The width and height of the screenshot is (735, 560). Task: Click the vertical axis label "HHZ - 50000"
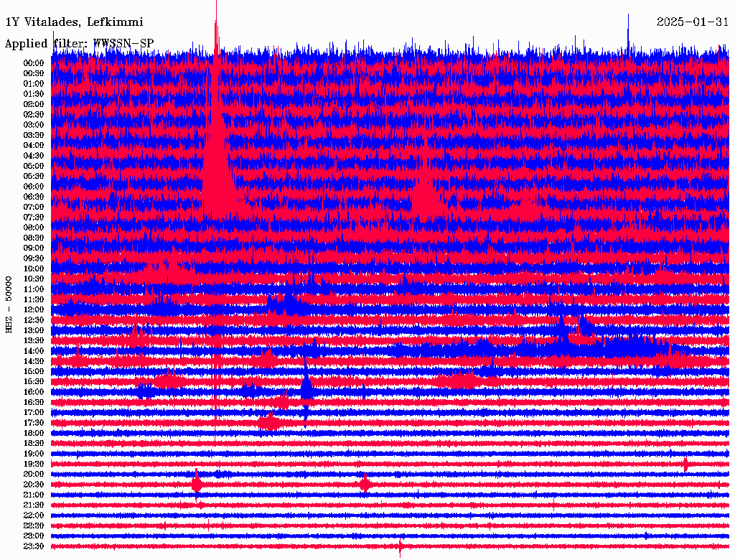9,305
